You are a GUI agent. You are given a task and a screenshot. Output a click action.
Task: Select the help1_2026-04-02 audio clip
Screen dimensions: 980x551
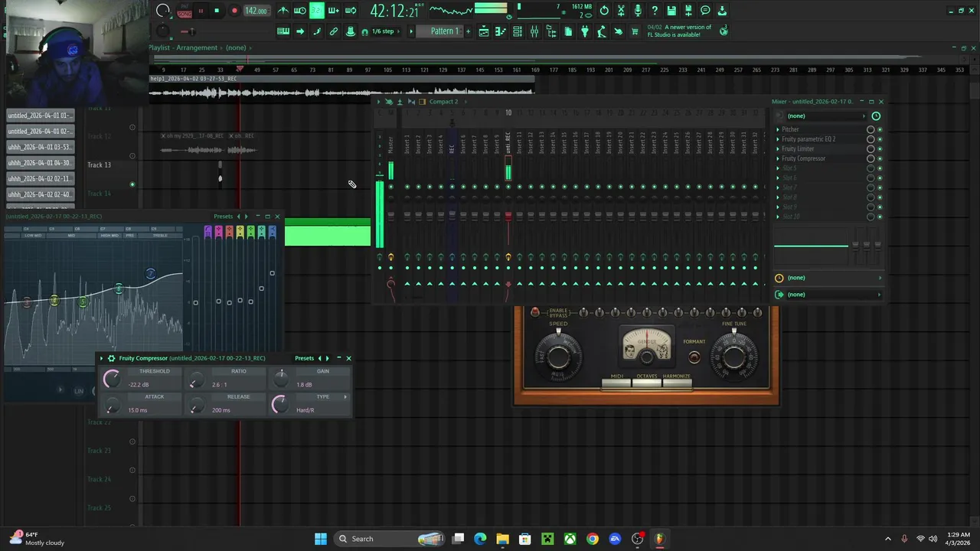click(x=341, y=89)
